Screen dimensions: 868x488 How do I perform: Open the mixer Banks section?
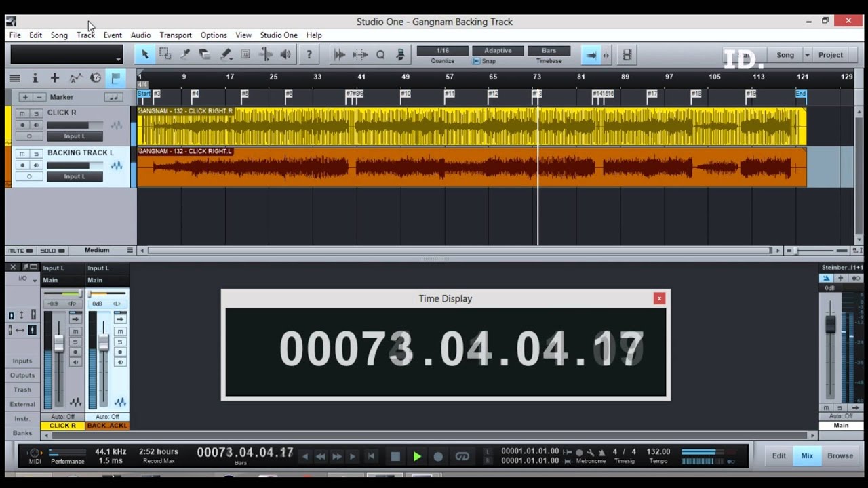[x=22, y=433]
